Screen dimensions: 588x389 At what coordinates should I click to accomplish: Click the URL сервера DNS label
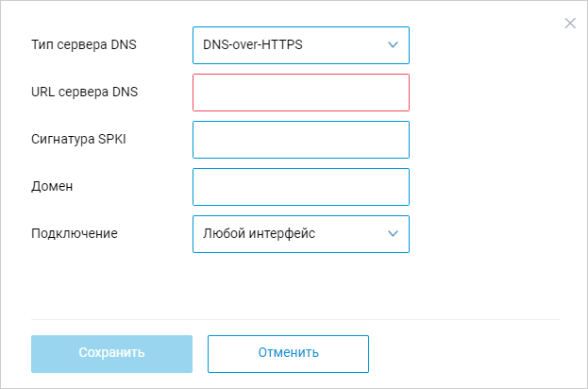tap(85, 92)
